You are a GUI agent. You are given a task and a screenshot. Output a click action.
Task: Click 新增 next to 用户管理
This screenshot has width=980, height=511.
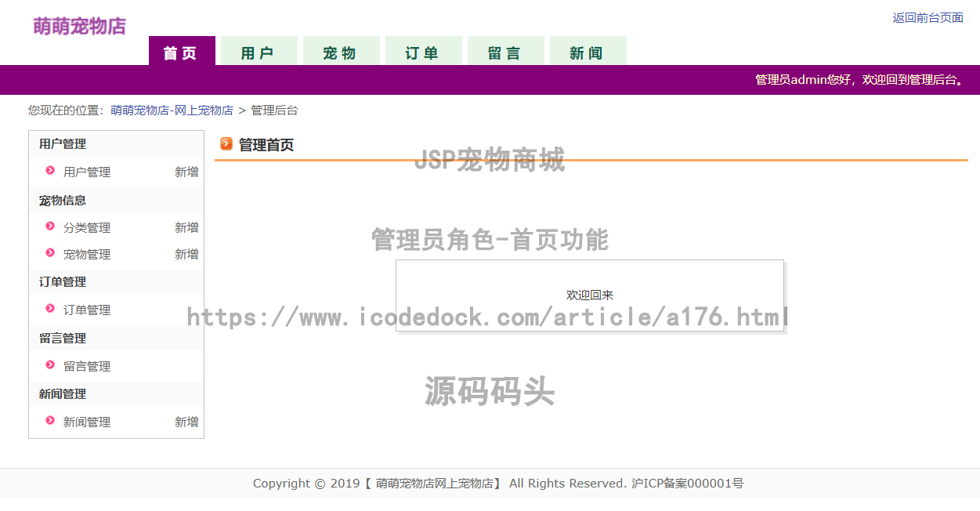tap(186, 172)
